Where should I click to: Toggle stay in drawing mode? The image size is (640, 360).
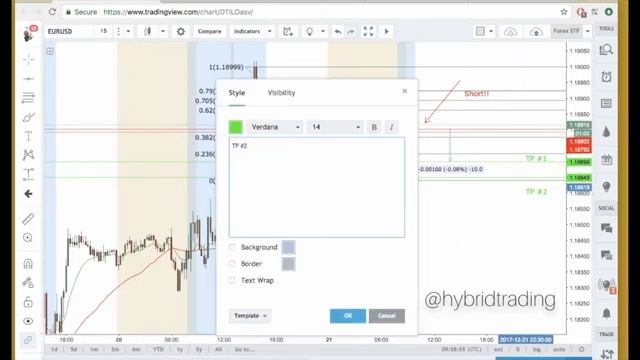(x=28, y=282)
